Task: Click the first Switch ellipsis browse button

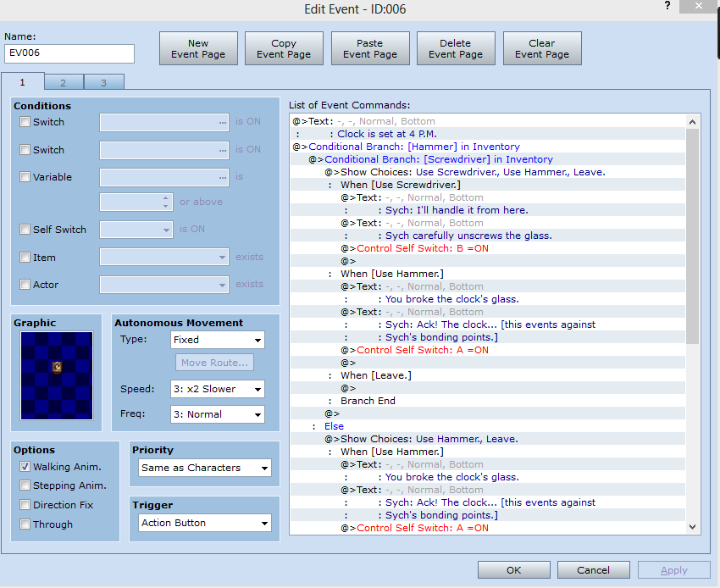Action: (x=223, y=122)
